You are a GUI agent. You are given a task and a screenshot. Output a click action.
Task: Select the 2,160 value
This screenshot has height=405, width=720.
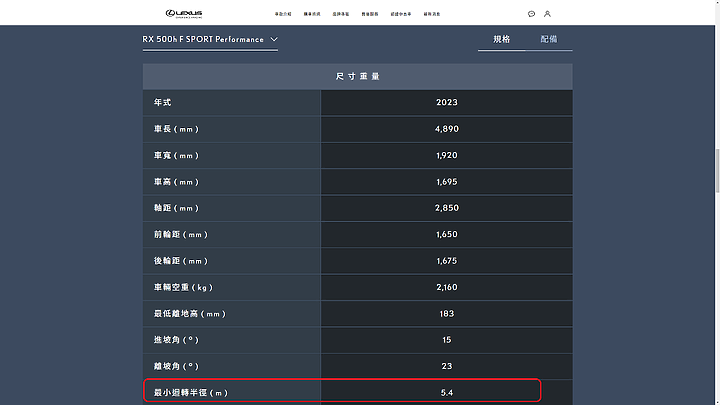pos(446,287)
